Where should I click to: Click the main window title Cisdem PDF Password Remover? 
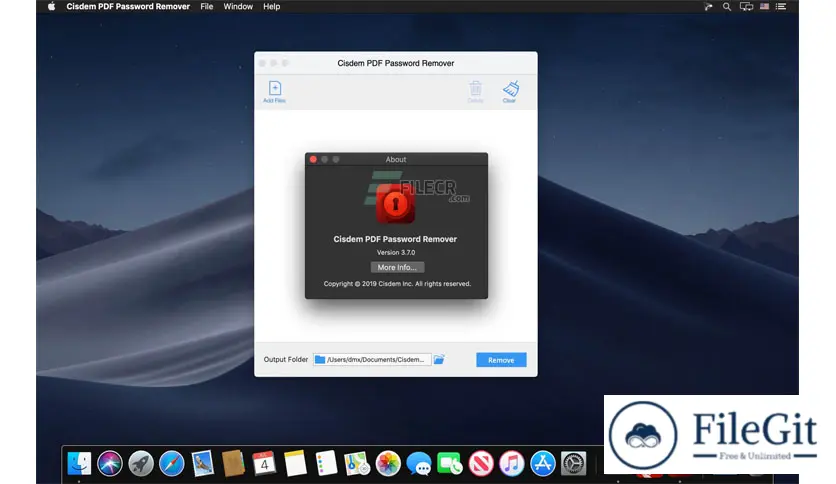(x=396, y=63)
